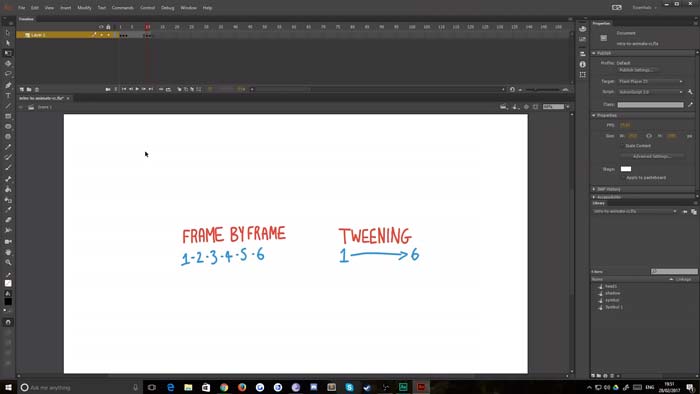This screenshot has height=394, width=700.
Task: Open the Commands menu
Action: coord(123,8)
